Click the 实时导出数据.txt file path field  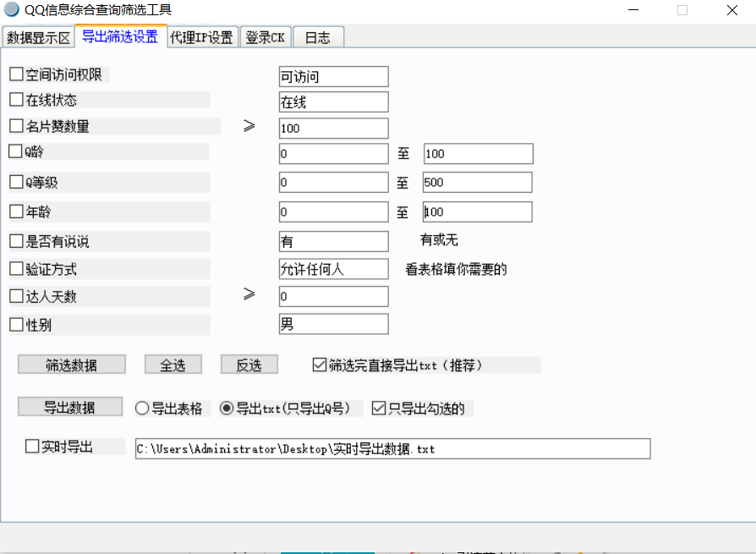pos(392,449)
